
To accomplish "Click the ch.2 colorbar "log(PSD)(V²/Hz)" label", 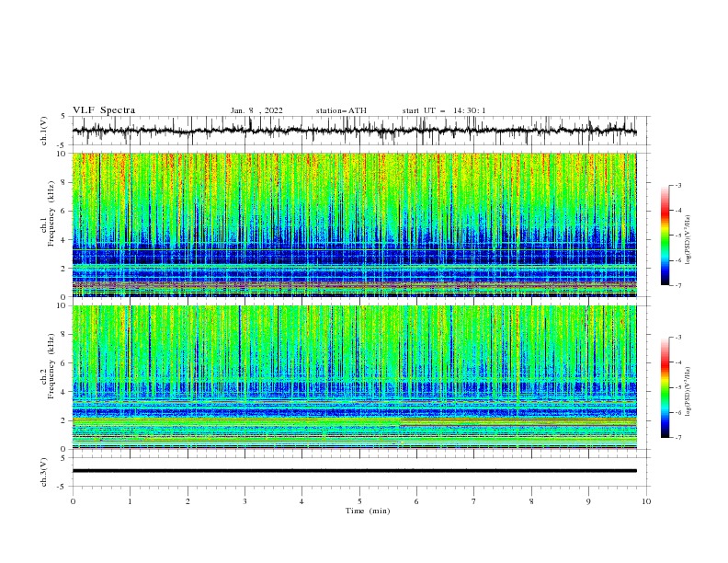I will [x=688, y=391].
